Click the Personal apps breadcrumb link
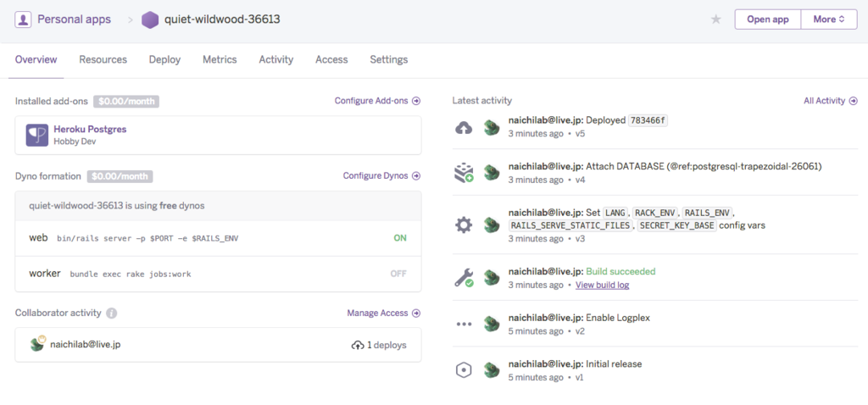The image size is (868, 405). 75,19
